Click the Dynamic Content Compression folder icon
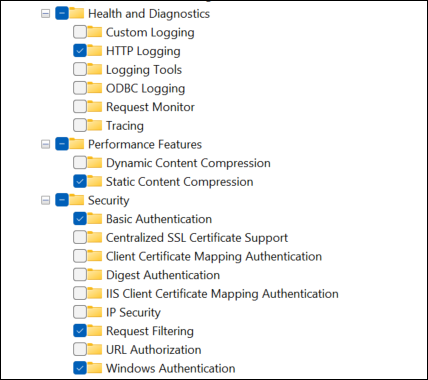 point(95,163)
